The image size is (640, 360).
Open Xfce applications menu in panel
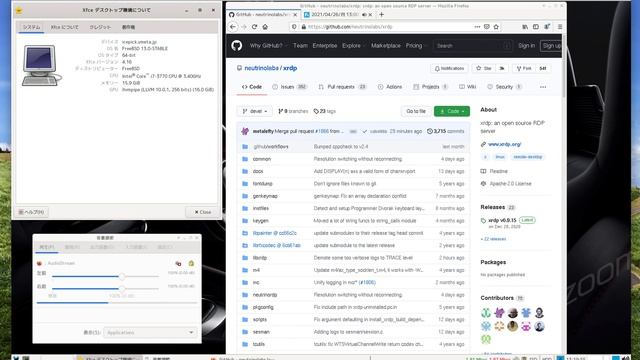[x=16, y=358]
